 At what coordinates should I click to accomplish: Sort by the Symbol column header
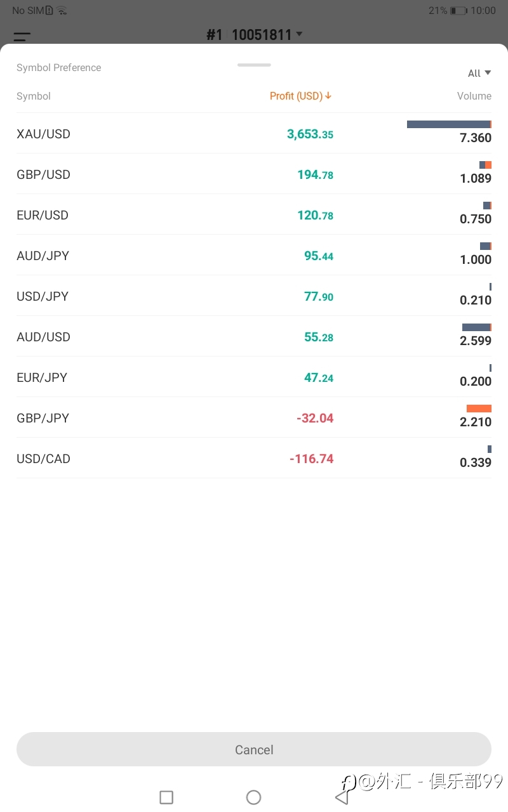34,96
